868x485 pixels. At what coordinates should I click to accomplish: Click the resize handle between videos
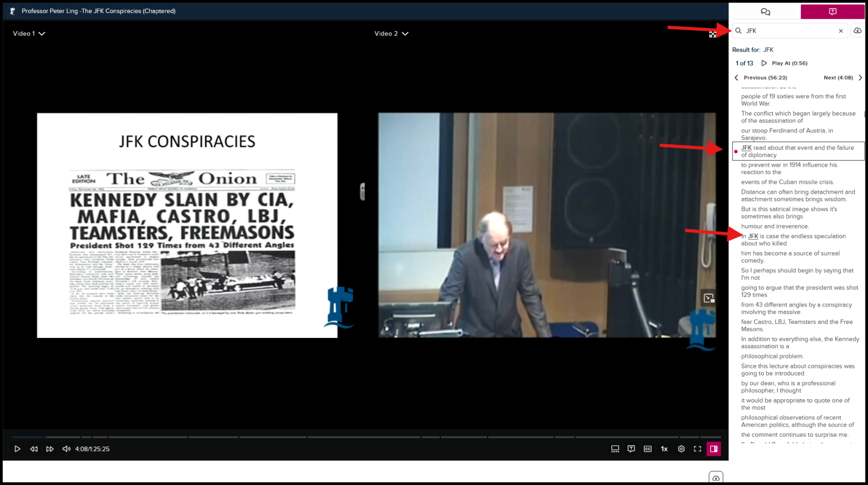pyautogui.click(x=362, y=192)
